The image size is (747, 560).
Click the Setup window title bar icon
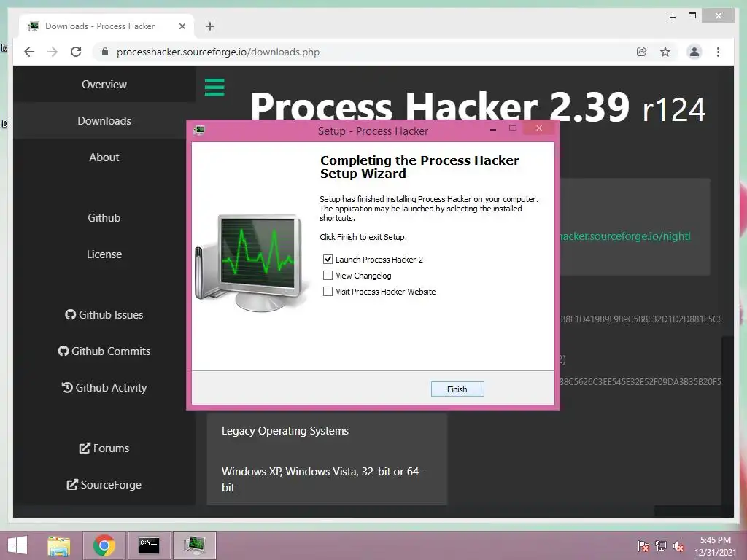click(x=199, y=131)
